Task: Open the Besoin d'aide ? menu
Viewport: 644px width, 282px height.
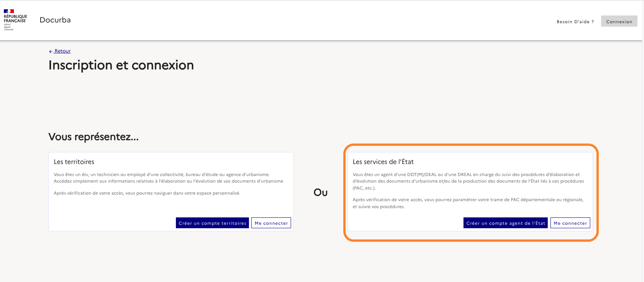Action: coord(575,22)
